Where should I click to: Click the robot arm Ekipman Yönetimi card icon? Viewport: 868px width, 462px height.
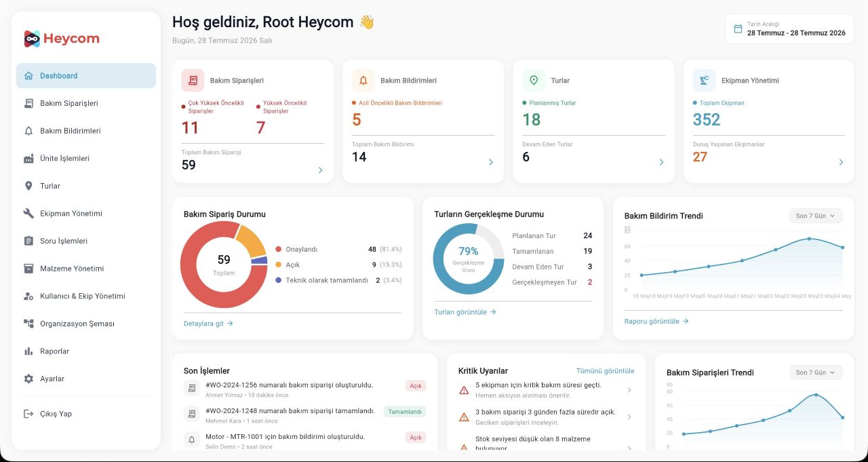coord(704,80)
